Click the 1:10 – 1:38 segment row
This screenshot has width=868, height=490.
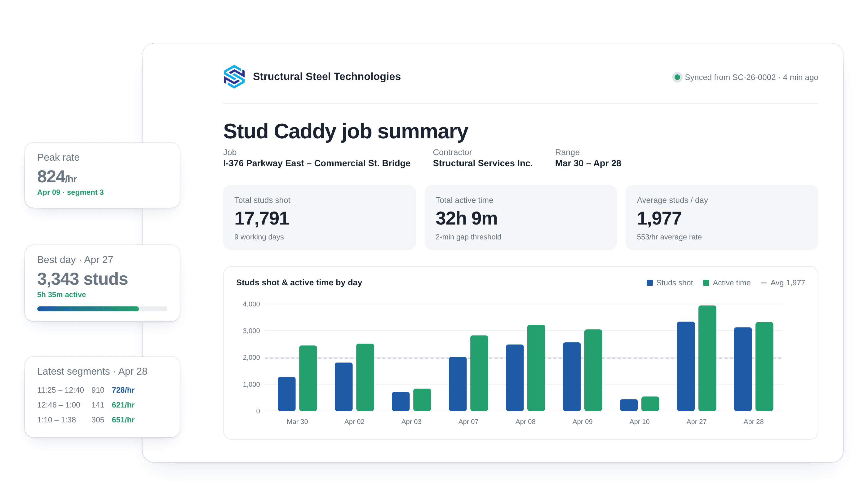tap(86, 420)
